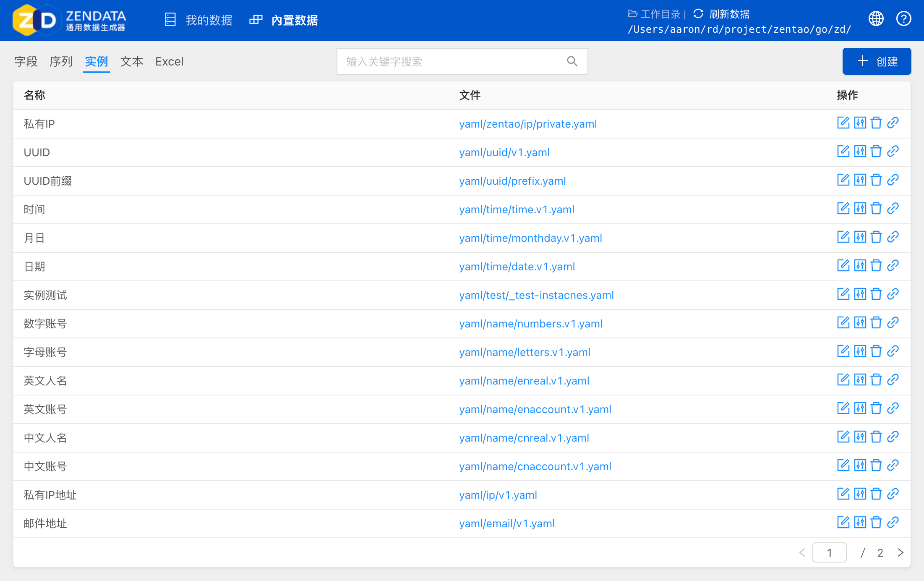Open yaml/uuid/prefix.yaml file link

pos(512,181)
